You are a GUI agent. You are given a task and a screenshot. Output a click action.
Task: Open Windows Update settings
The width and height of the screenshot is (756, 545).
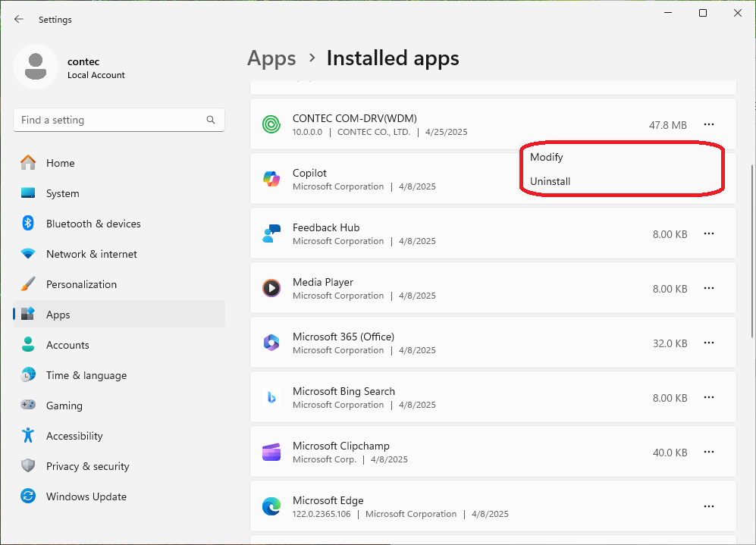(119, 496)
